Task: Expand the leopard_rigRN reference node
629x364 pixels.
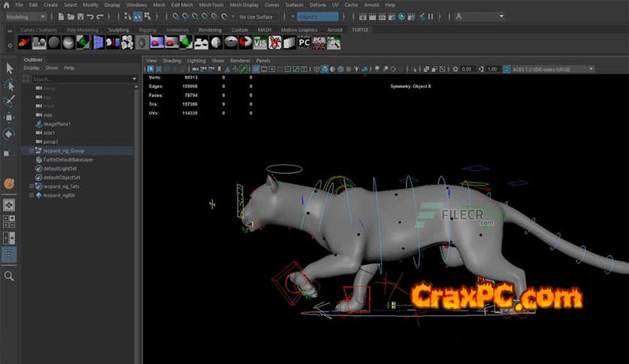Action: coord(32,195)
